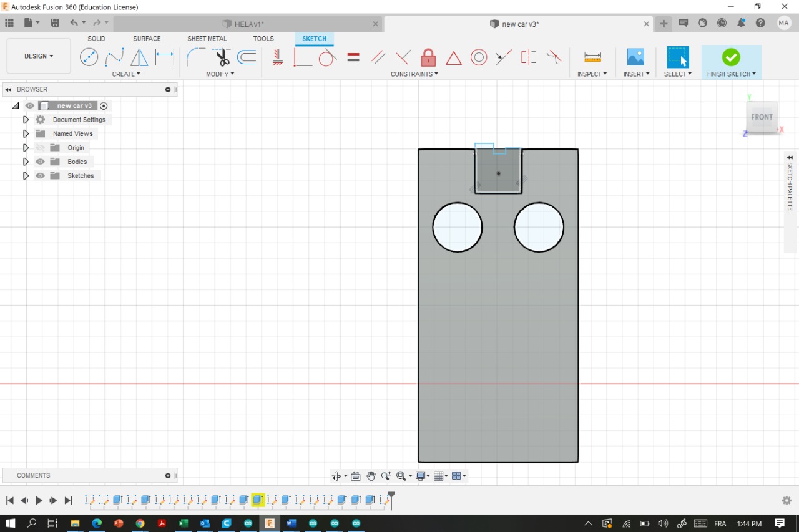Activate the Sketch Dimension tool
The width and height of the screenshot is (799, 532).
(165, 57)
